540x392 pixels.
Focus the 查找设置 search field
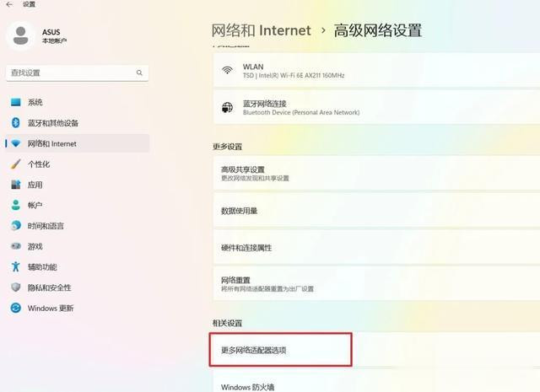point(78,73)
